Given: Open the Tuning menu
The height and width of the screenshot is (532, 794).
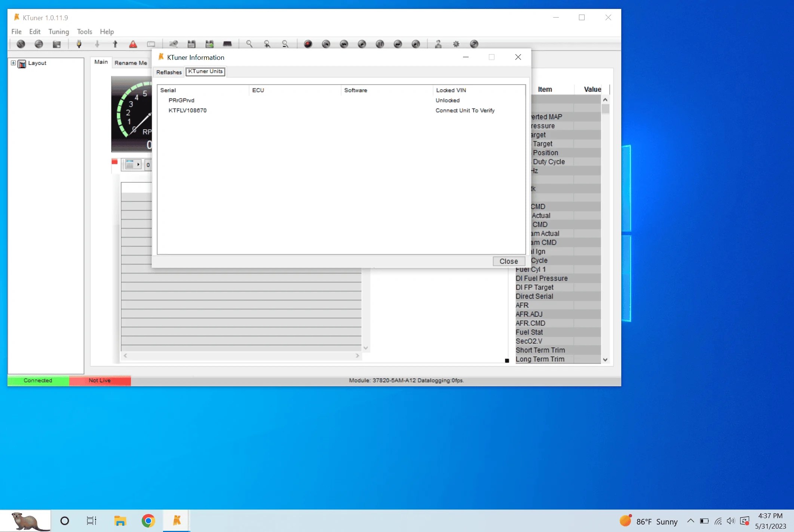Looking at the screenshot, I should tap(59, 32).
